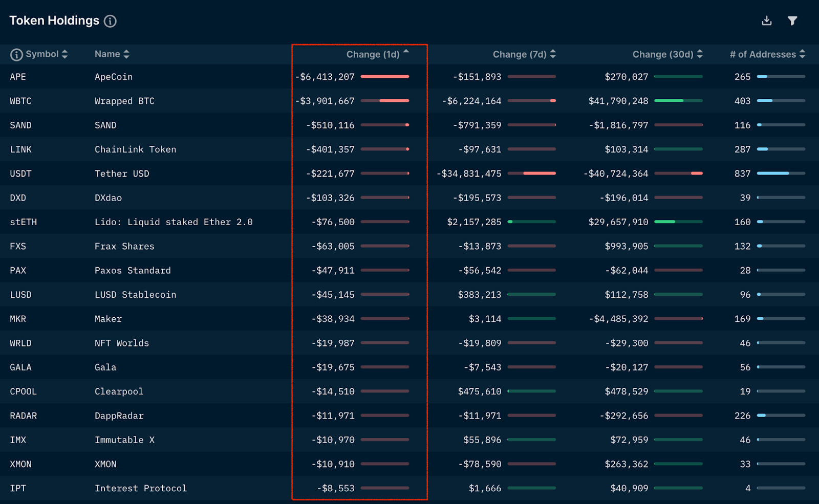Viewport: 819px width, 504px height.
Task: Click the stETH 30d change green bar
Action: 665,222
